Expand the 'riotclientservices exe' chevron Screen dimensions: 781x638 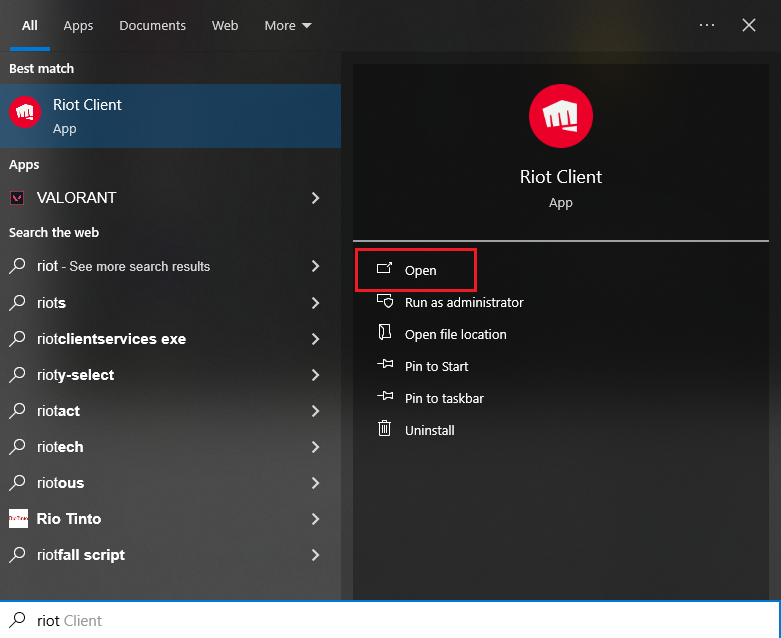click(315, 339)
